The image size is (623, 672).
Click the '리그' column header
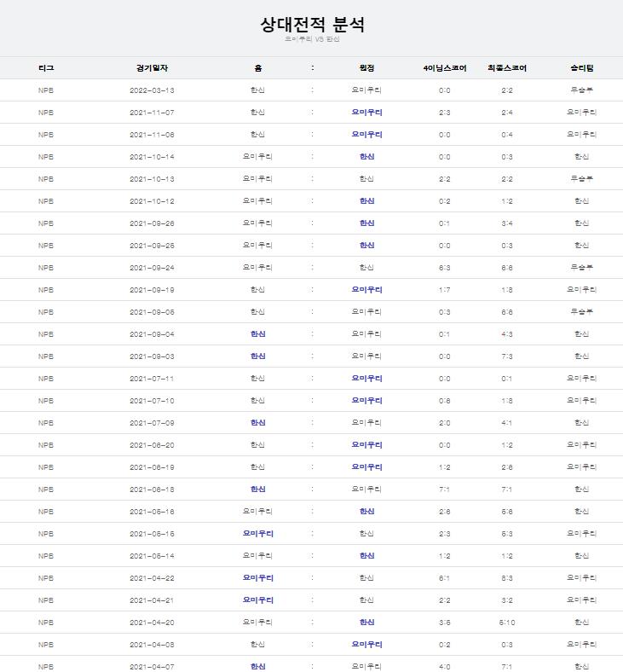pos(46,68)
